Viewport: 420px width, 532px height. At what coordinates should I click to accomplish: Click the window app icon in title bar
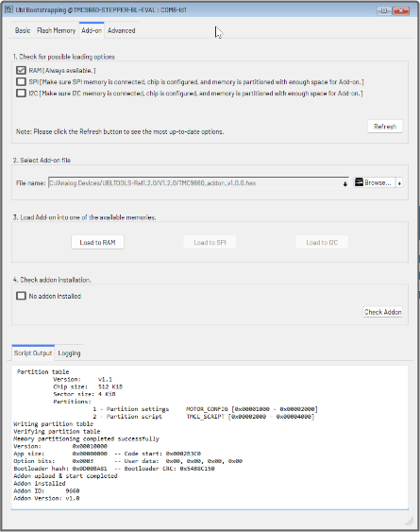8,9
